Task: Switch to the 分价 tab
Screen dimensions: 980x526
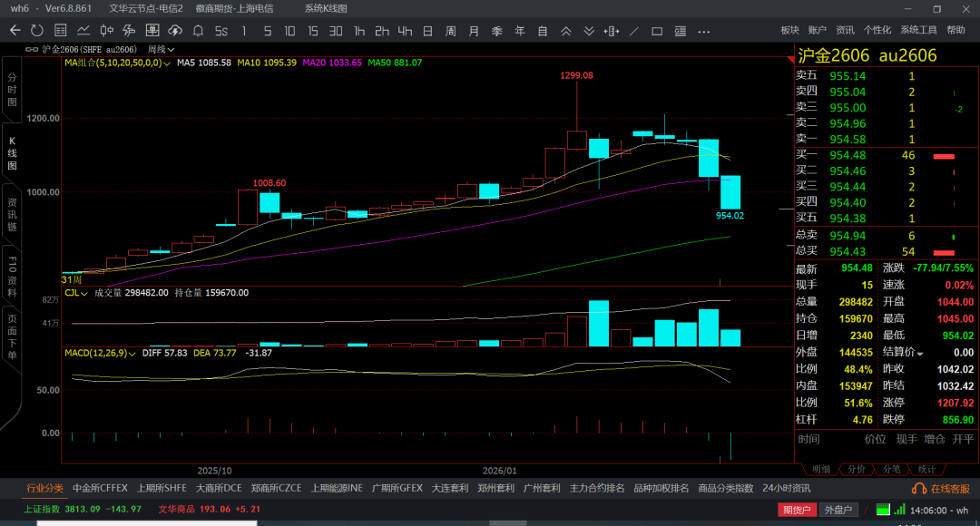Action: (856, 469)
